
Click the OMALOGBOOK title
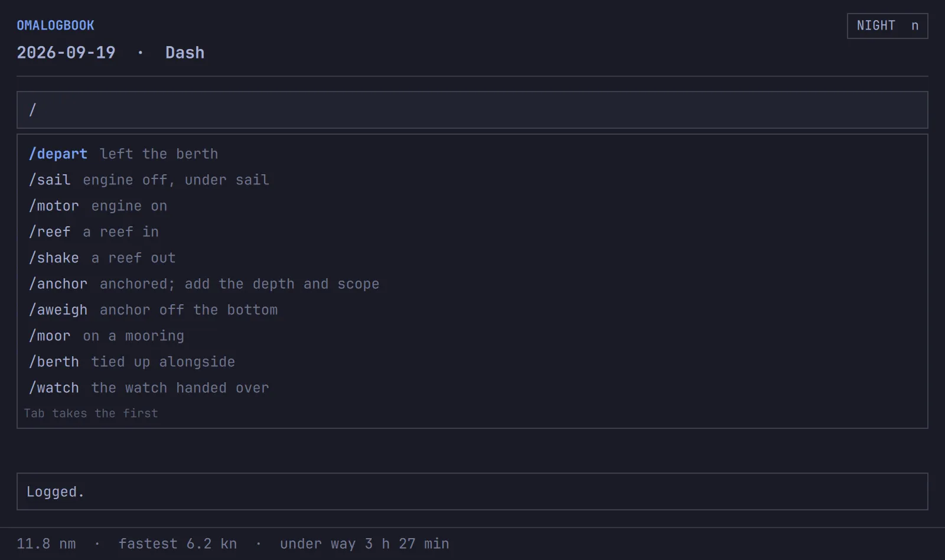click(x=56, y=25)
